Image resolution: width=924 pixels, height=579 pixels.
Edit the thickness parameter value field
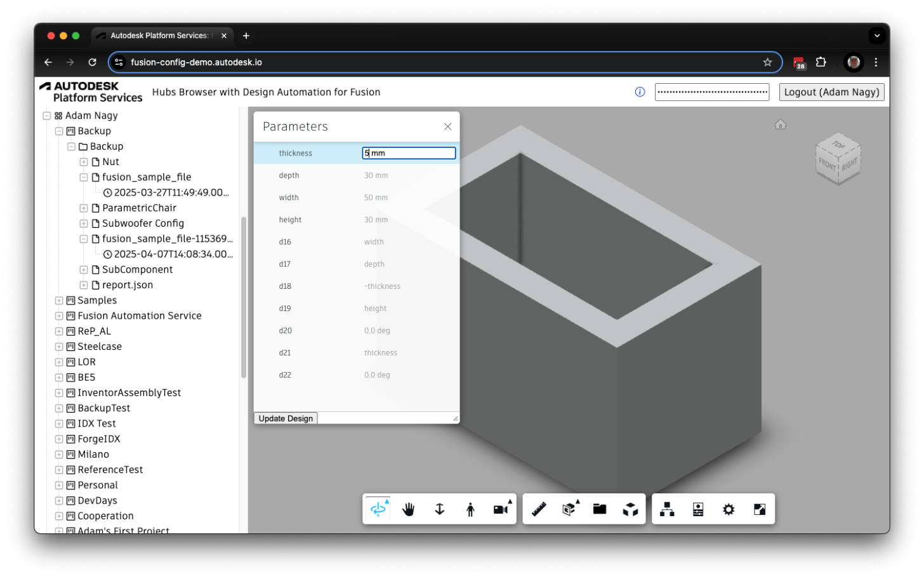pyautogui.click(x=408, y=153)
